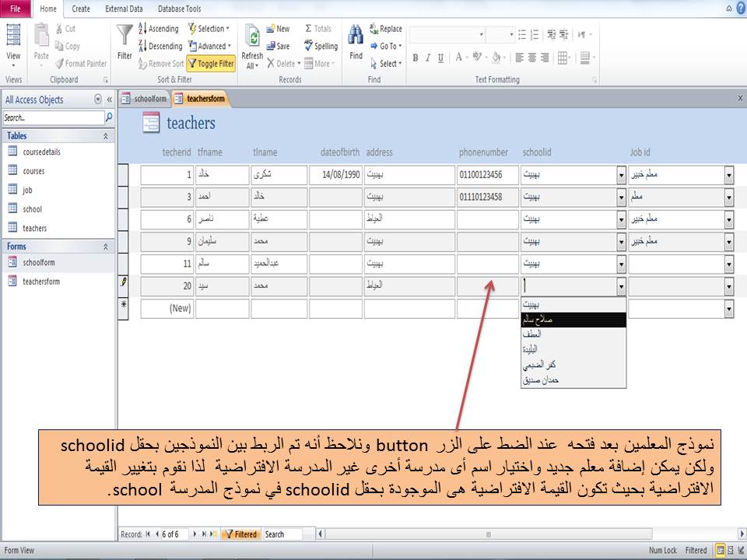Screen dimensions: 747x560
Task: Click phonenumber field 01100123456
Action: point(487,175)
